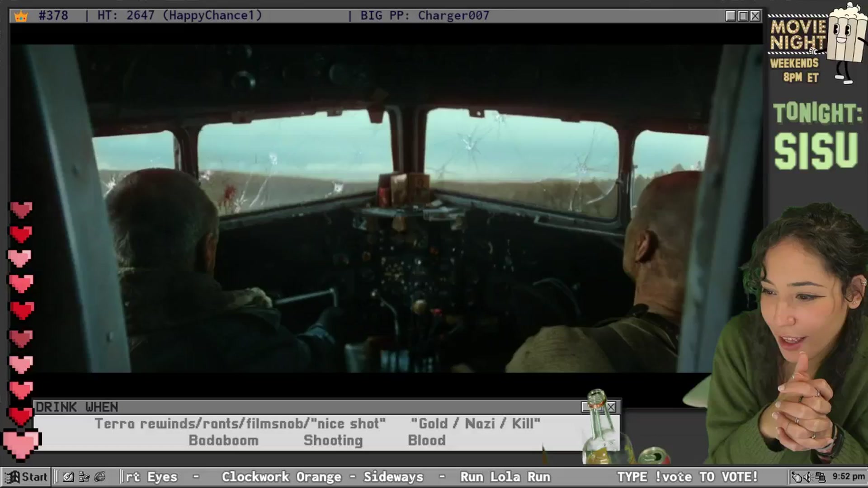Click the Shooting drink rule
Viewport: 868px width, 488px height.
point(333,441)
